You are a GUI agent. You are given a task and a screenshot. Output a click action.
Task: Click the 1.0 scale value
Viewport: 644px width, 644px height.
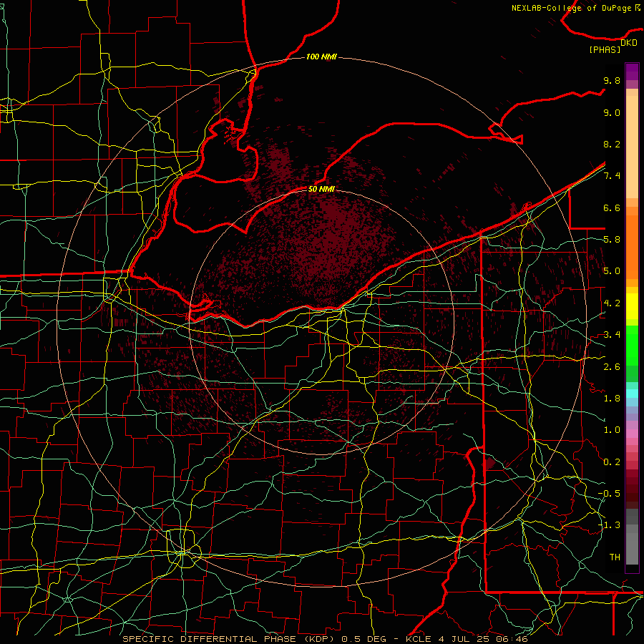click(612, 430)
